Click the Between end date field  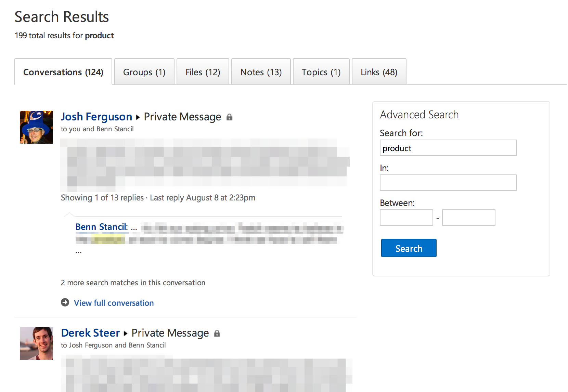(x=469, y=218)
